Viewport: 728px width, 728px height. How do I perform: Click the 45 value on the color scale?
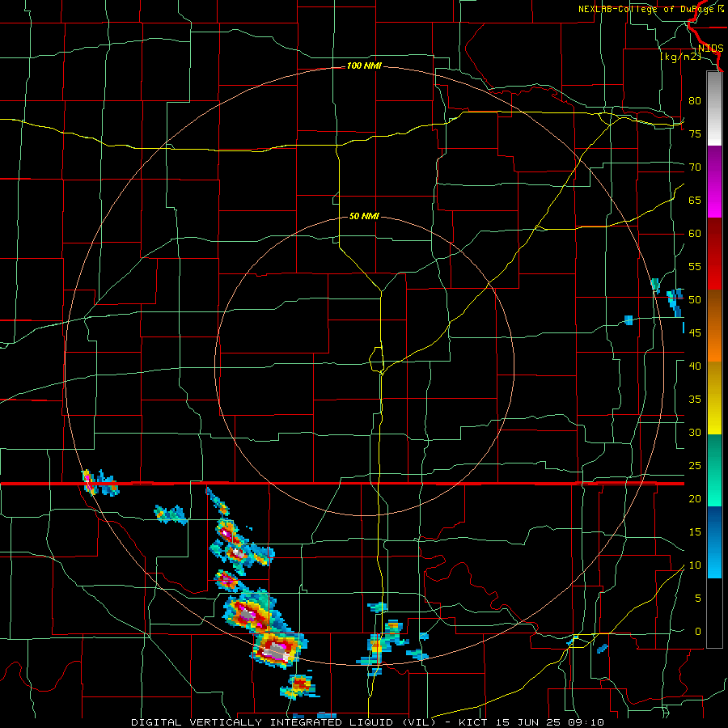695,333
